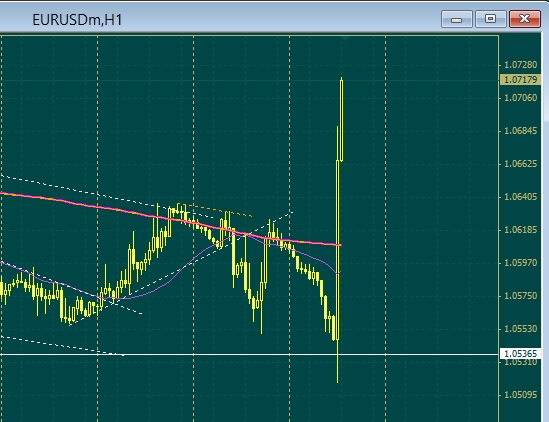Viewport: 549px width, 422px height.
Task: Maximize the EURUSDm,H1 chart window
Action: [491, 19]
